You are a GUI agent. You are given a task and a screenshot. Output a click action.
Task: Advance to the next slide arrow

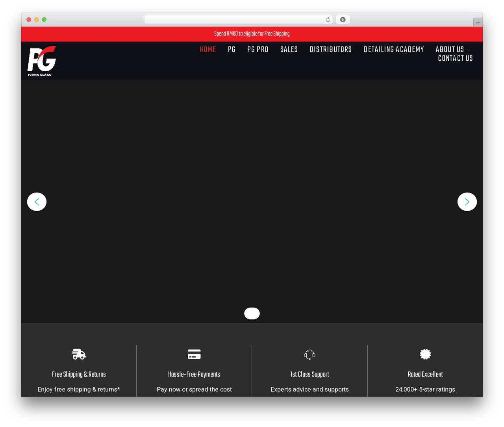[467, 202]
